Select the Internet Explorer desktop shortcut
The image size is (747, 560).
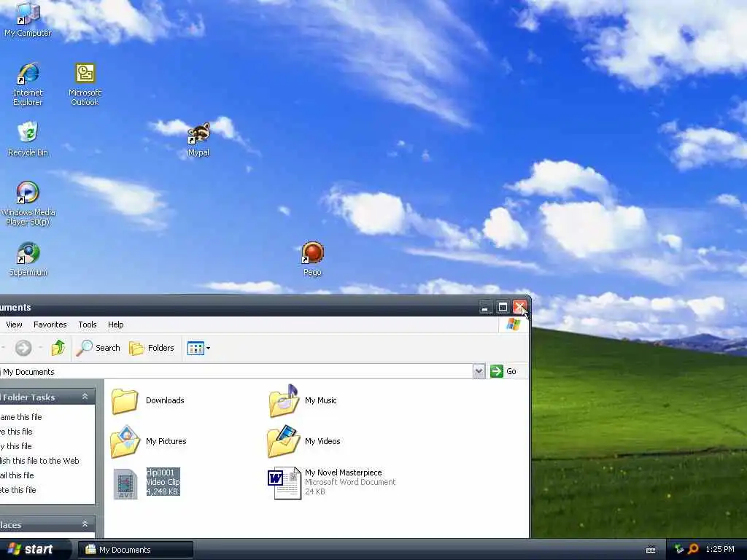pyautogui.click(x=28, y=84)
